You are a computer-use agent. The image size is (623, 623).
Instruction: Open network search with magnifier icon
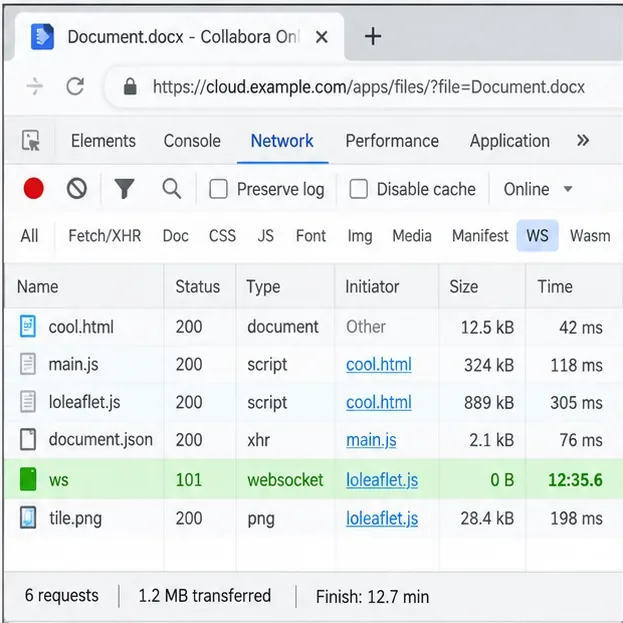172,188
